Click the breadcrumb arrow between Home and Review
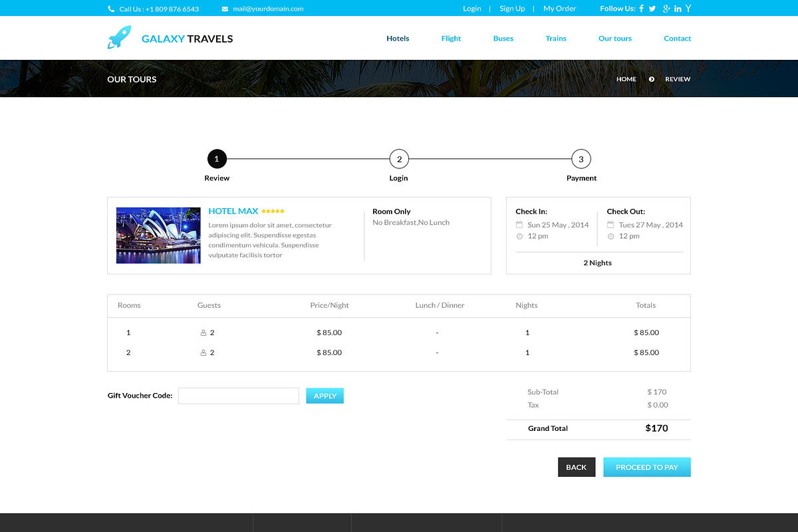 tap(652, 79)
